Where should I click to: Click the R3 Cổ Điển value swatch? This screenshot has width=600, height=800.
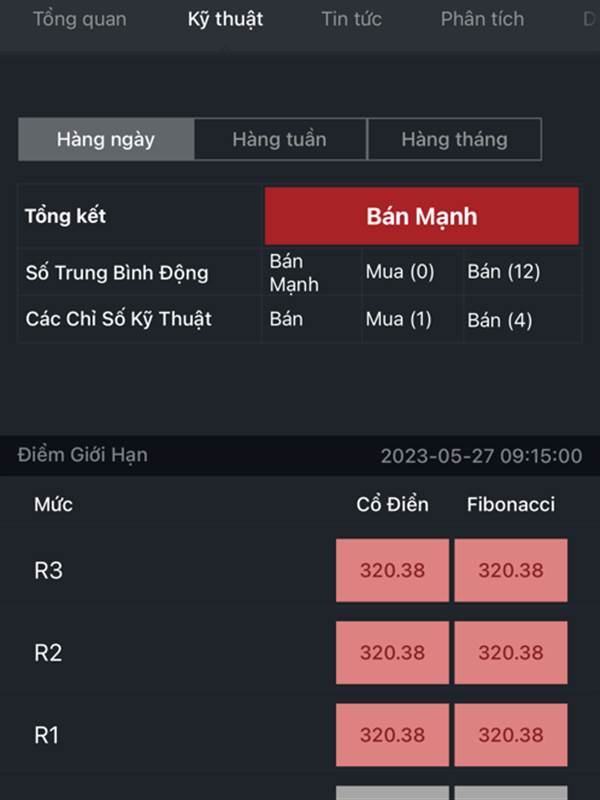click(x=392, y=570)
